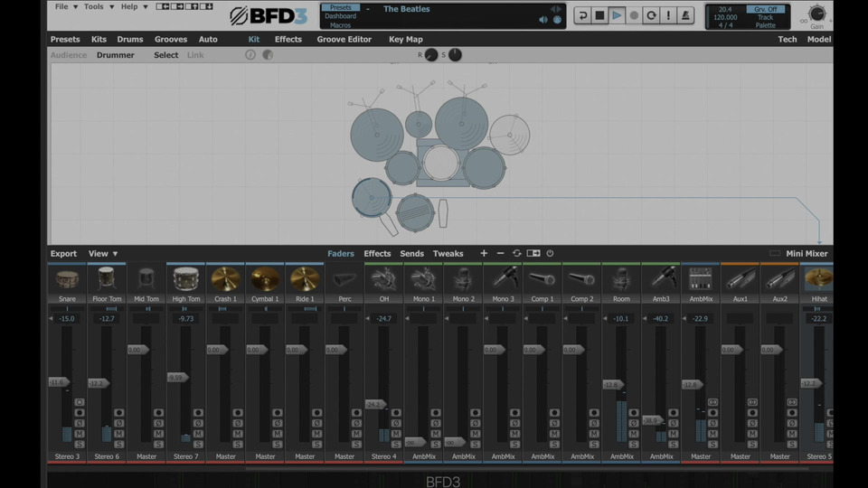This screenshot has width=868, height=488.
Task: Open the Snare output Stereo 3 selector
Action: click(67, 456)
